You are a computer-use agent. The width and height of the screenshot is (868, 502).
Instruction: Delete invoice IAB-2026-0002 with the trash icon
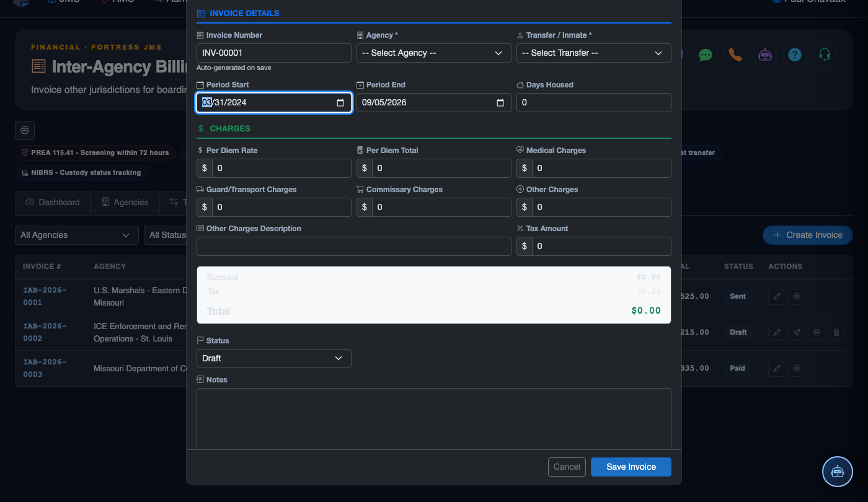(836, 333)
